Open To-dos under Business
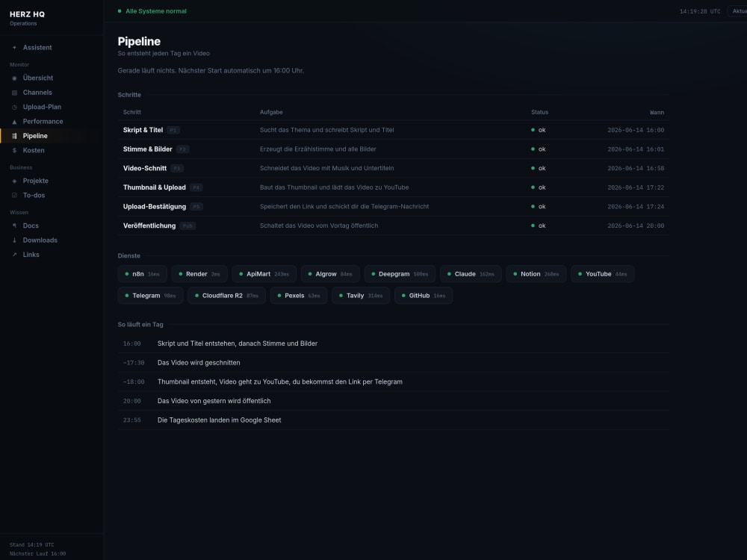The image size is (747, 560). (x=52, y=195)
